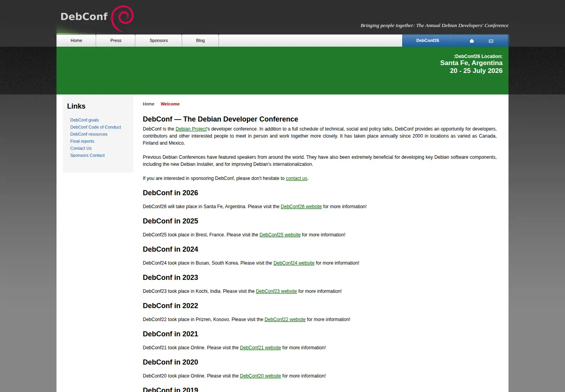Click the 'Santa Fe, Argentina' location text
Screen dimensions: 565x392
click(471, 63)
